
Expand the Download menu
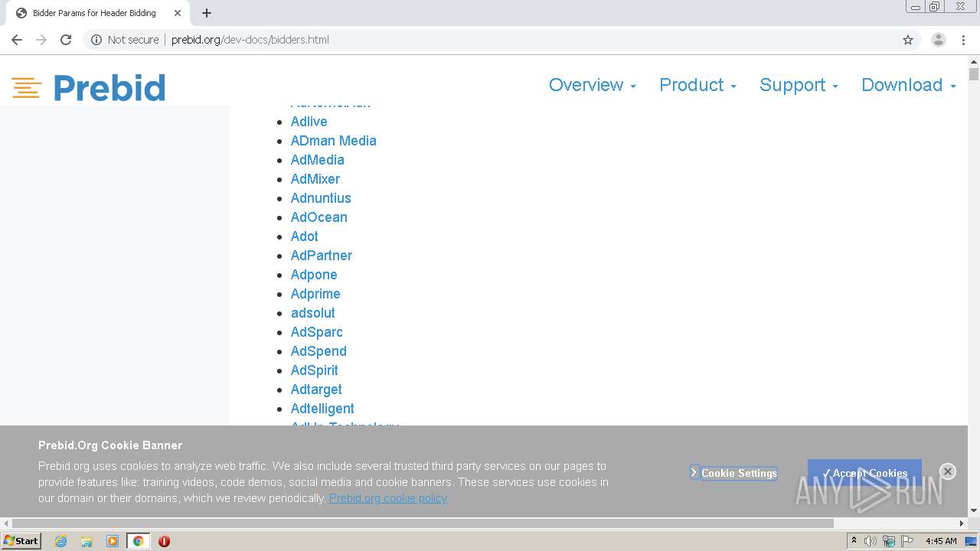pyautogui.click(x=909, y=85)
